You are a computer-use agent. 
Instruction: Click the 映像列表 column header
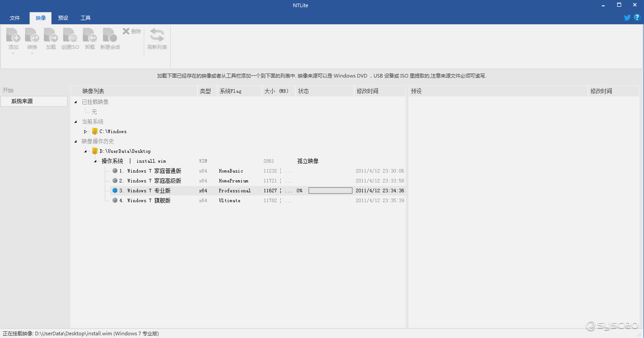click(x=134, y=91)
